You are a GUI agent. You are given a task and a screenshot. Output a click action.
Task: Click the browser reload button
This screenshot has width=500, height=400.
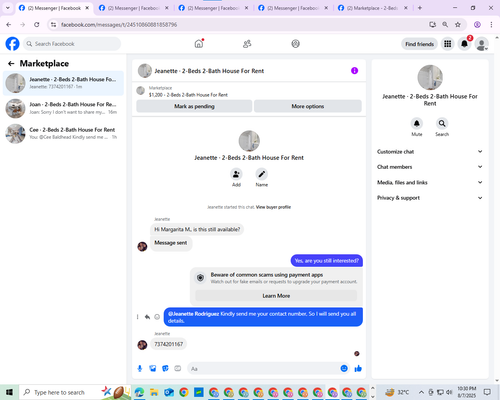point(37,25)
